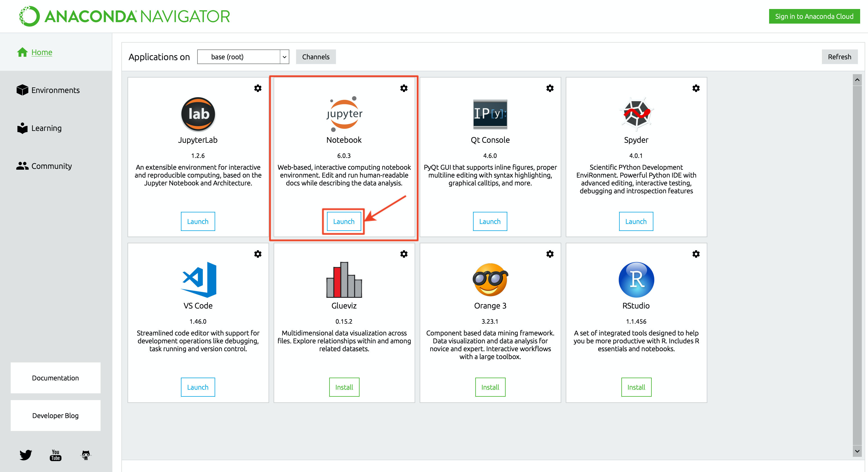Open the Orange 3 gear dropdown menu

pyautogui.click(x=550, y=254)
